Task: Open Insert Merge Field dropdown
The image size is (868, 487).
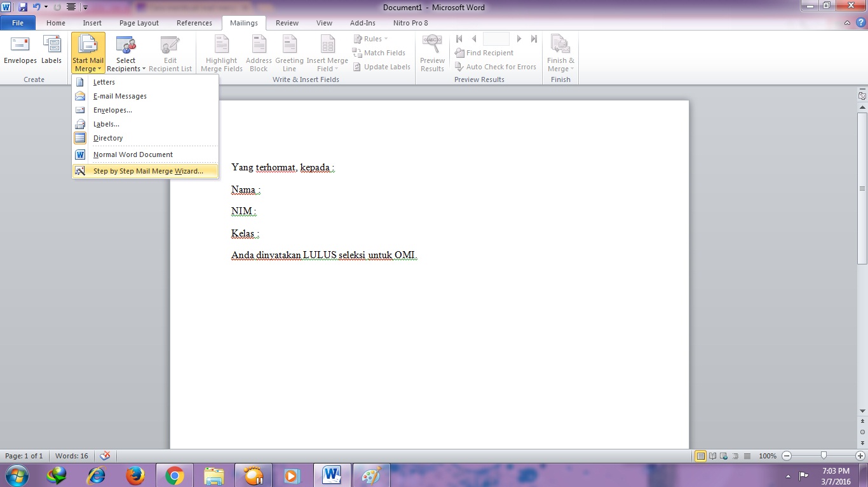Action: pyautogui.click(x=327, y=53)
